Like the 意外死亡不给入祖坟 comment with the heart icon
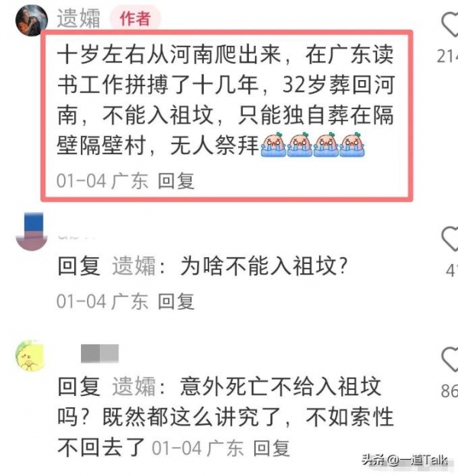This screenshot has height=476, width=458. (x=450, y=360)
